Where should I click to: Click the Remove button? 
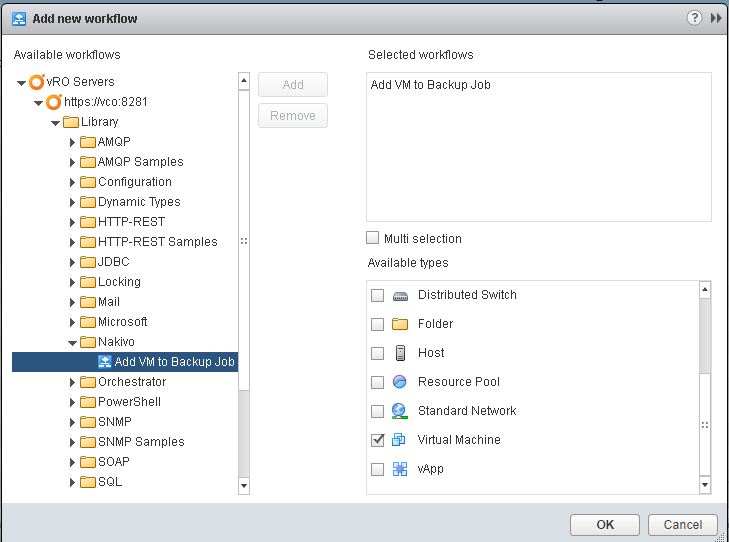293,115
